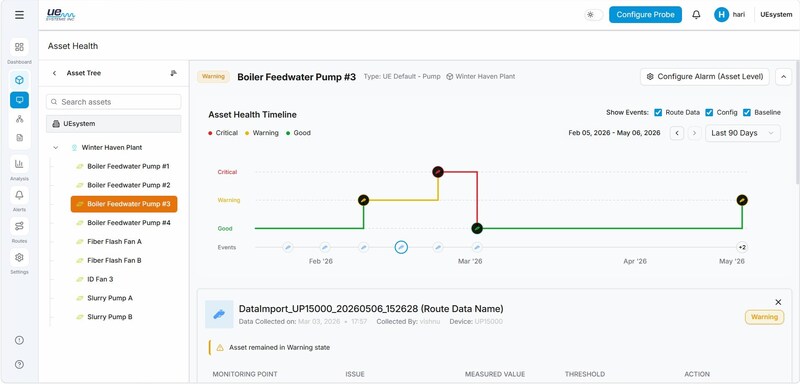
Task: Select Boiler Feedwater Pump #1
Action: pyautogui.click(x=128, y=166)
